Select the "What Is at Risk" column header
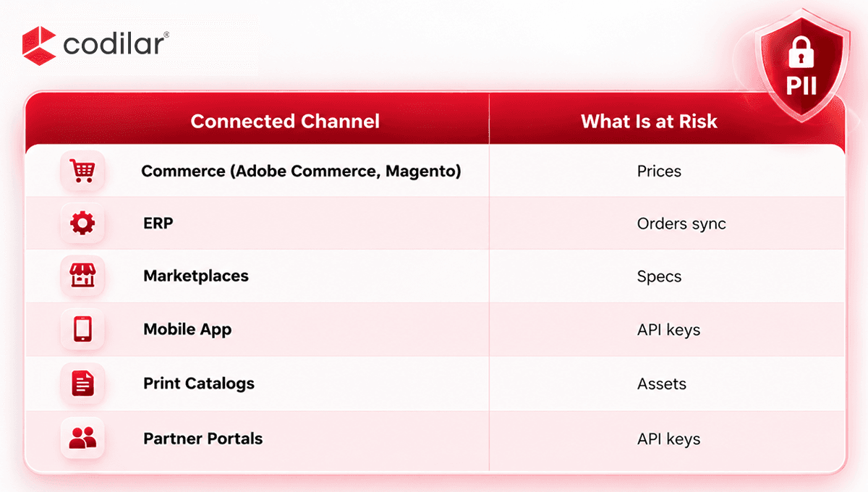868x492 pixels. tap(649, 121)
